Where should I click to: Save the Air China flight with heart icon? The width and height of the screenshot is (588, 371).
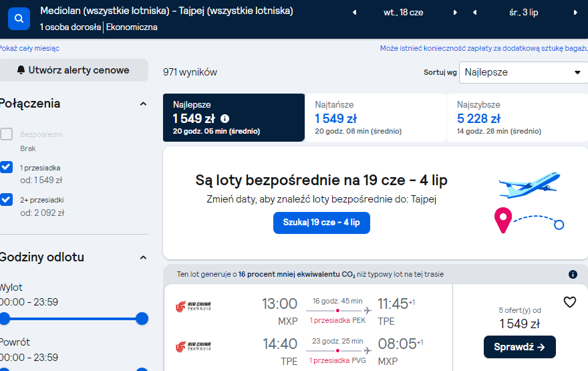point(569,301)
